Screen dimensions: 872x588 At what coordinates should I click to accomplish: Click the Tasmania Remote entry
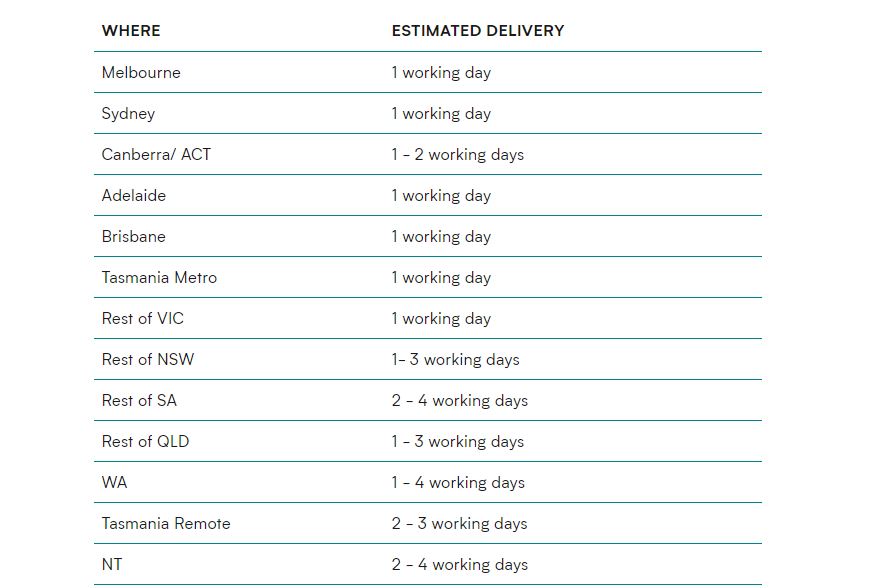click(x=166, y=523)
